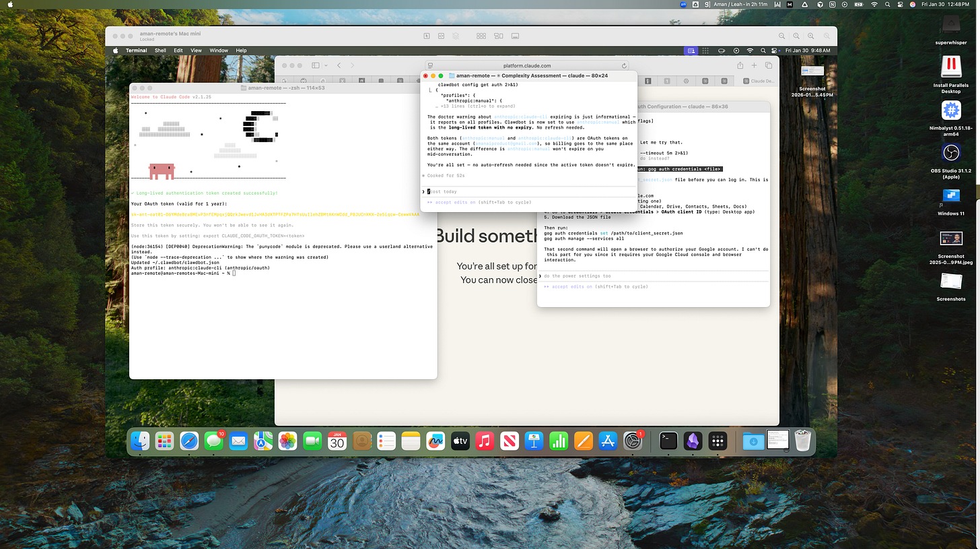Open Photos in the remote dock
This screenshot has width=980, height=549.
[x=288, y=441]
